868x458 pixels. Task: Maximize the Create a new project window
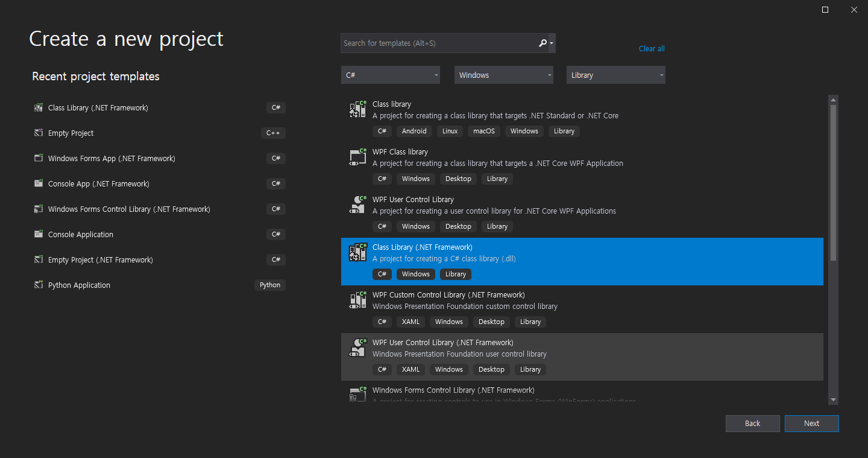pyautogui.click(x=825, y=10)
